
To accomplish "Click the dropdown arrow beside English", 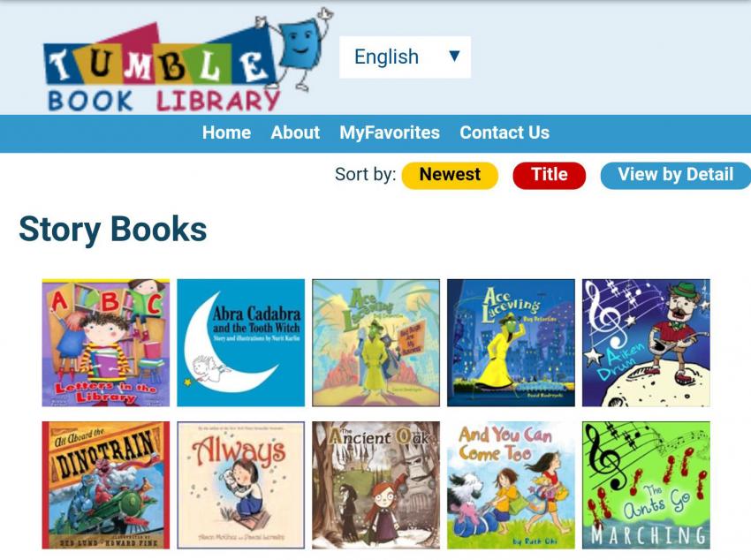I will [454, 57].
